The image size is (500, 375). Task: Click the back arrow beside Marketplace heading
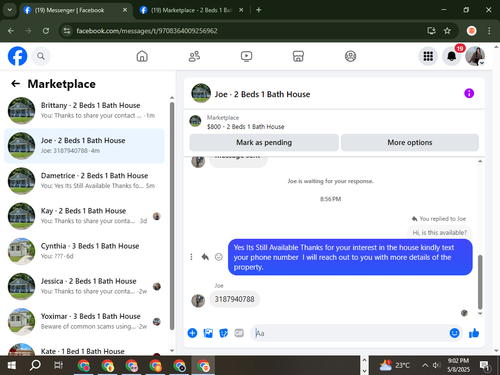point(15,84)
